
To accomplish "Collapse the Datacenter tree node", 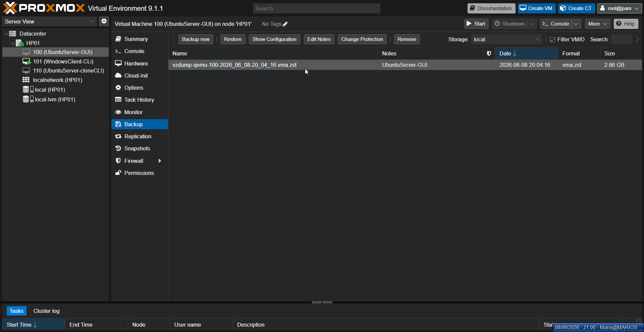I will click(6, 34).
